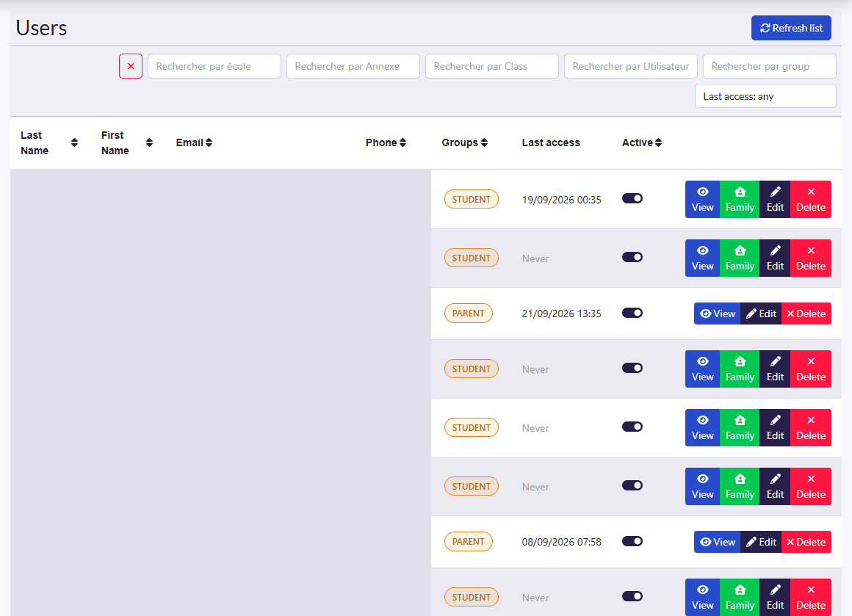This screenshot has height=616, width=852.
Task: Select the date 08/09/2026 07:58
Action: (561, 542)
